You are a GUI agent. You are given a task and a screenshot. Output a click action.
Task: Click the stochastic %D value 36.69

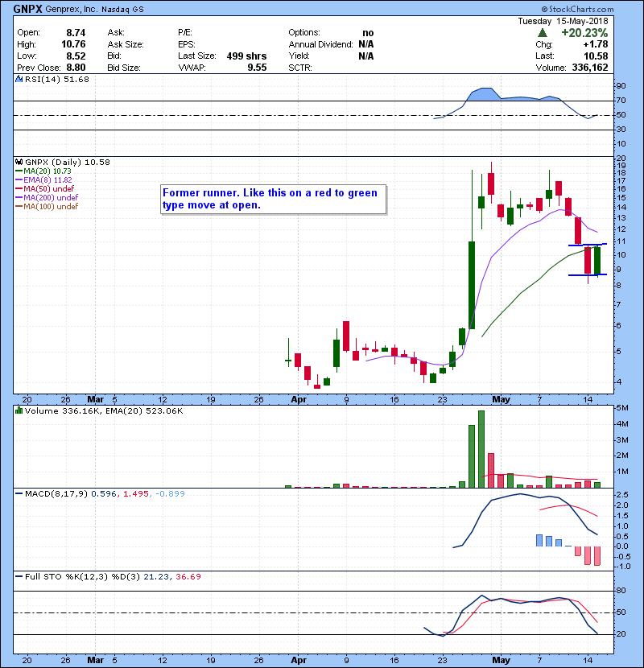(x=188, y=577)
